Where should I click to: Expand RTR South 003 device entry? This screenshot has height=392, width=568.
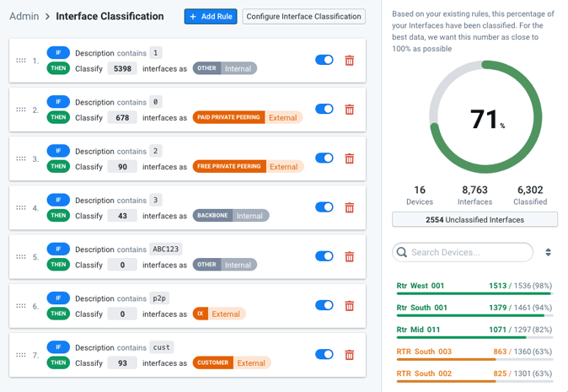pos(424,352)
